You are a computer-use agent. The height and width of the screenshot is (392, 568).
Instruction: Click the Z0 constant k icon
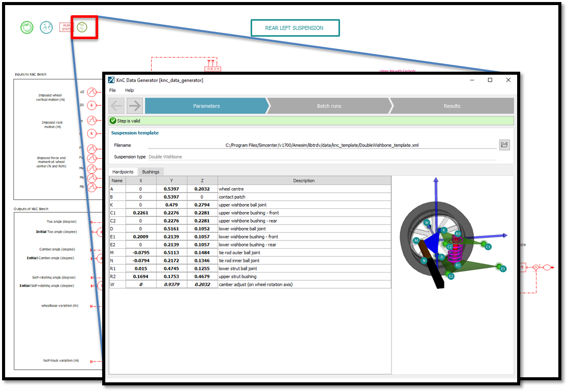[x=92, y=105]
